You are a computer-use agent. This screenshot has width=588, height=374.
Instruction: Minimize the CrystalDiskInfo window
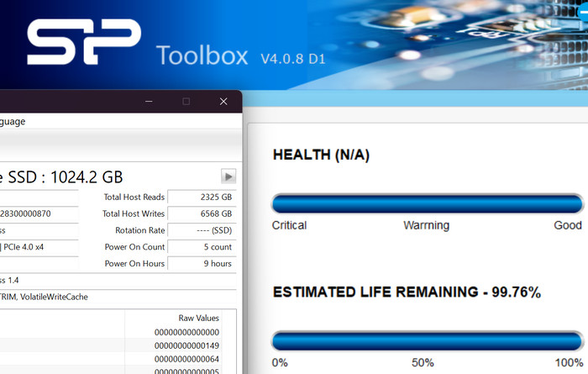coord(149,102)
